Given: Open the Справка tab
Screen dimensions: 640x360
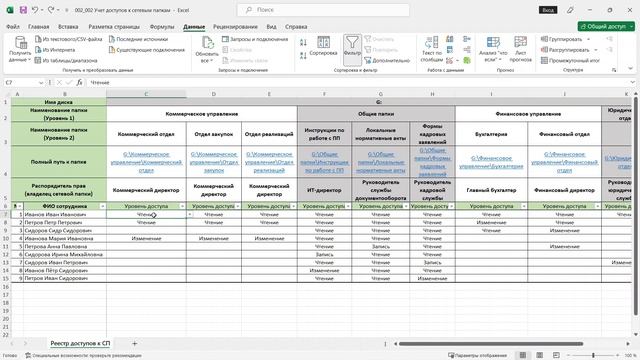Looking at the screenshot, I should click(x=296, y=27).
